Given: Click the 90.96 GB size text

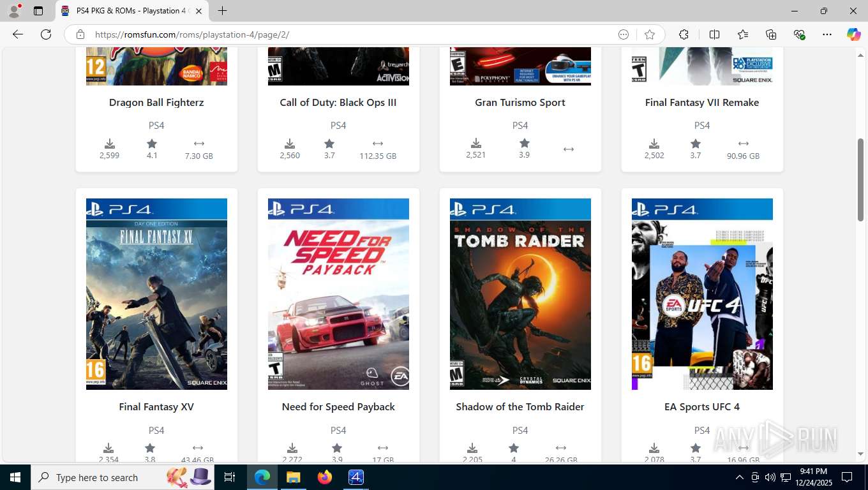Looking at the screenshot, I should pyautogui.click(x=744, y=156).
